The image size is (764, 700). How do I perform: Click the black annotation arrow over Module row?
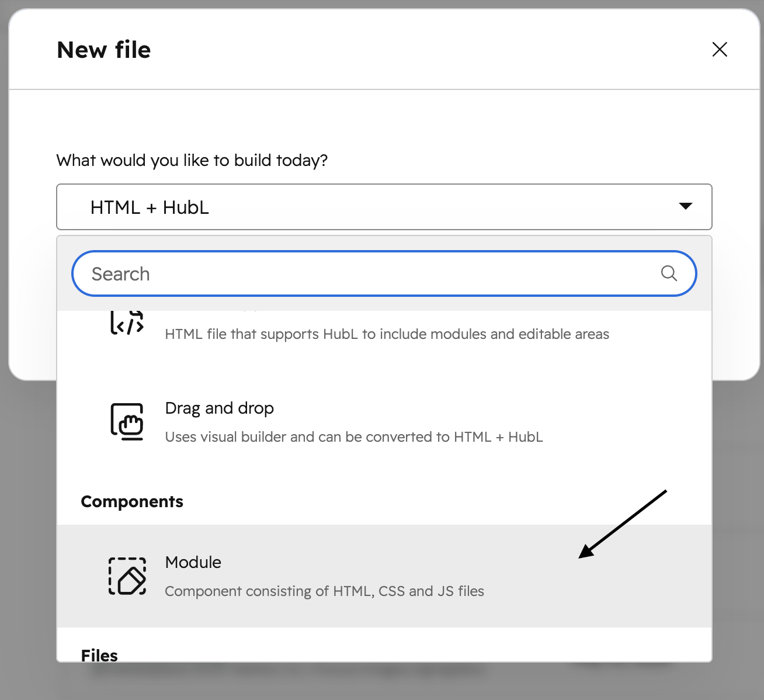pos(623,524)
